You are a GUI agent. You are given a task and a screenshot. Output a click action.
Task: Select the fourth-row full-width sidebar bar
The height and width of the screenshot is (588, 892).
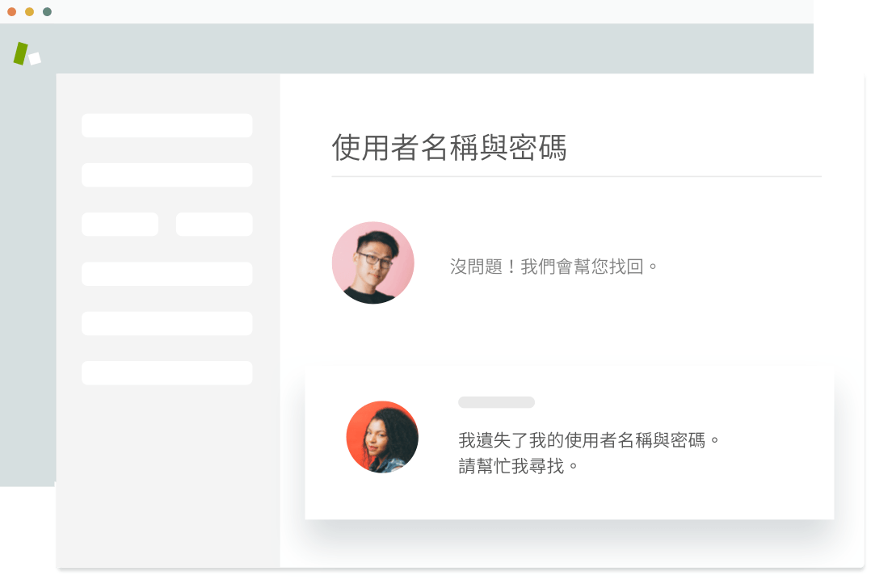pyautogui.click(x=166, y=274)
